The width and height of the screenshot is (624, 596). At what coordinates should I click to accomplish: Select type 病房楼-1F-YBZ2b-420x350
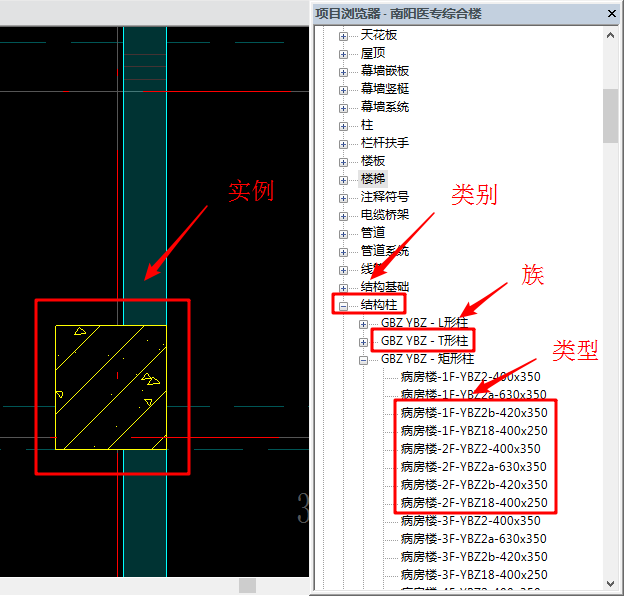474,413
